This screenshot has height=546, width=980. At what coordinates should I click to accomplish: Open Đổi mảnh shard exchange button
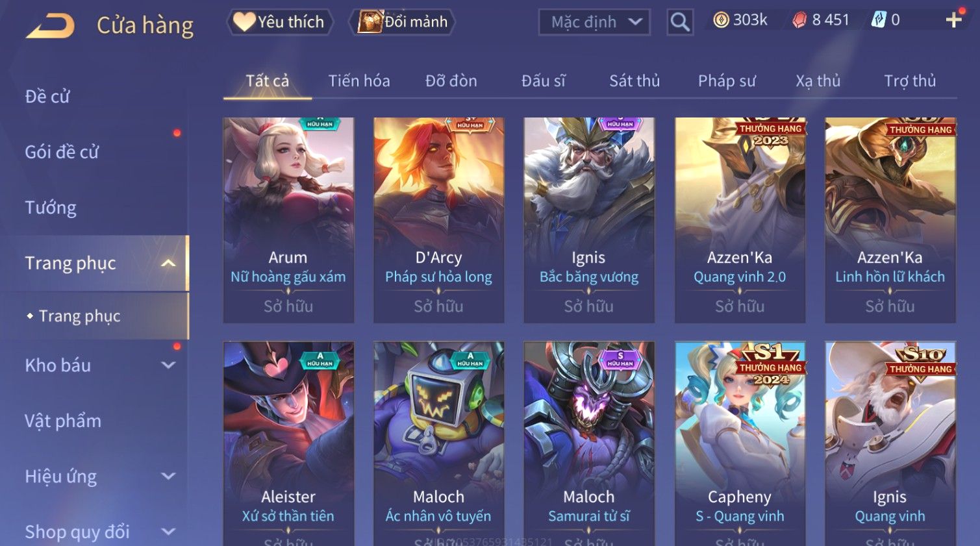click(403, 22)
